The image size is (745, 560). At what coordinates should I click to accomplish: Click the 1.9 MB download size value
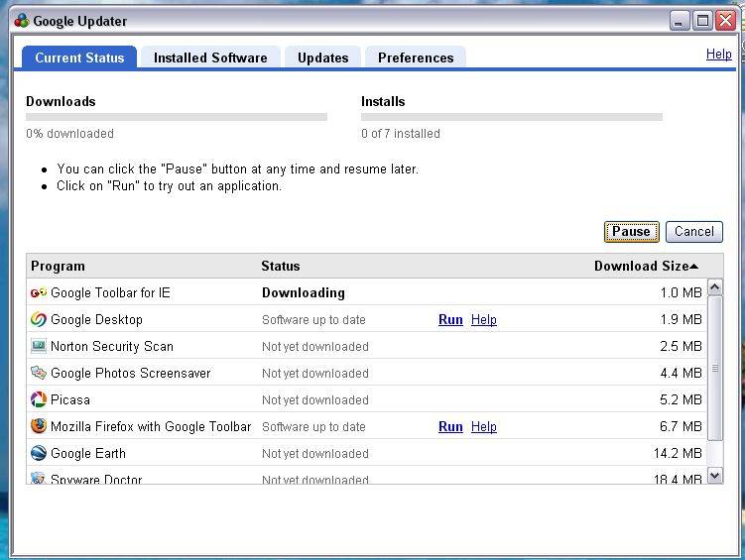coord(681,319)
